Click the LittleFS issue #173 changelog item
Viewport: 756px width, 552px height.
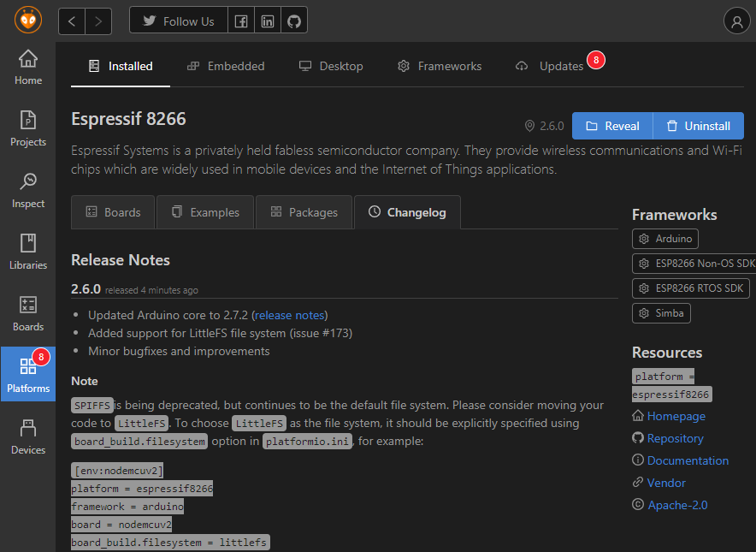[221, 334]
